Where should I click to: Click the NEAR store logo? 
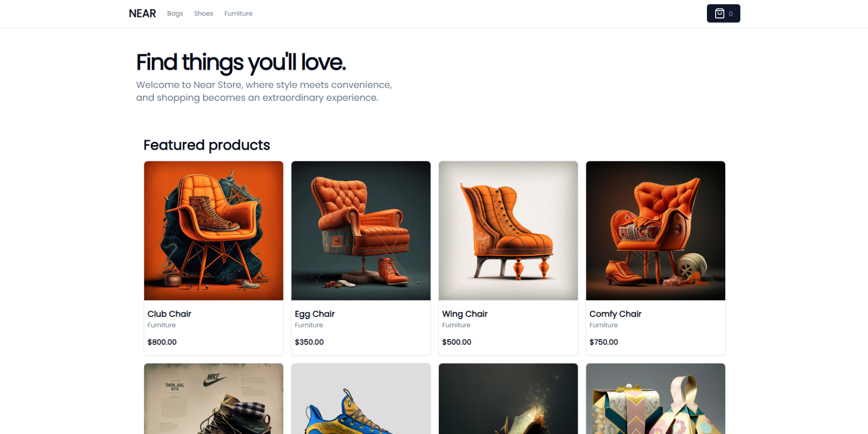(x=142, y=14)
